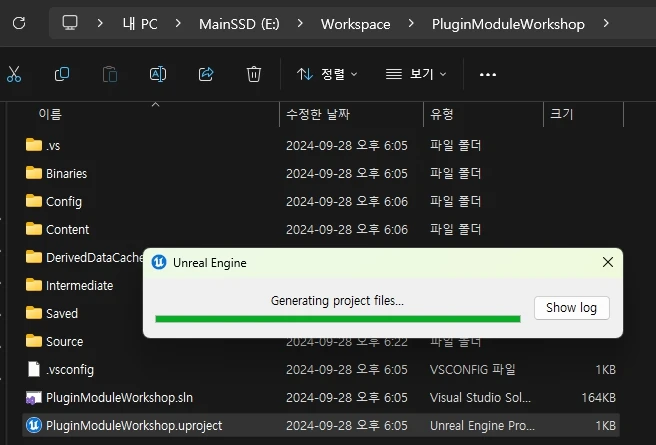
Task: Expand chevron after MainSSD (E:)
Action: tap(300, 23)
